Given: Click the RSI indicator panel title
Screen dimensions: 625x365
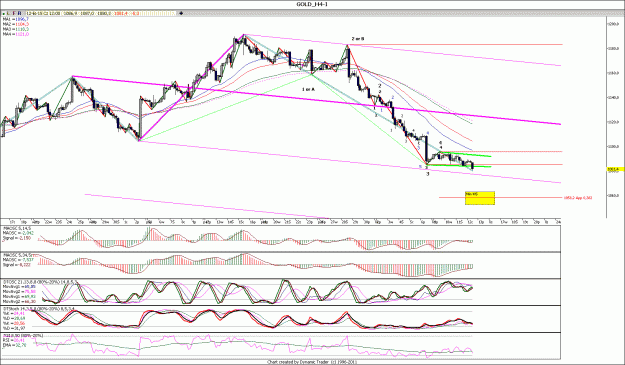Looking at the screenshot, I should 23,336.
